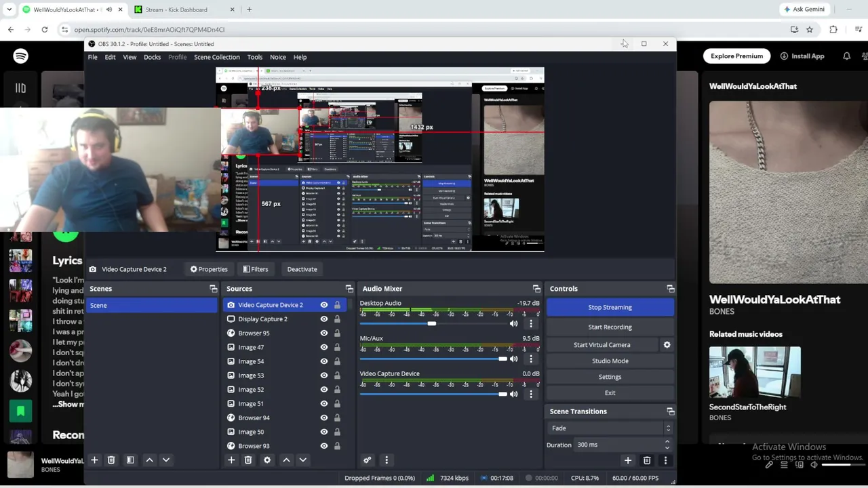Add a new scene in Scenes dock
The width and height of the screenshot is (868, 488).
[x=94, y=460]
